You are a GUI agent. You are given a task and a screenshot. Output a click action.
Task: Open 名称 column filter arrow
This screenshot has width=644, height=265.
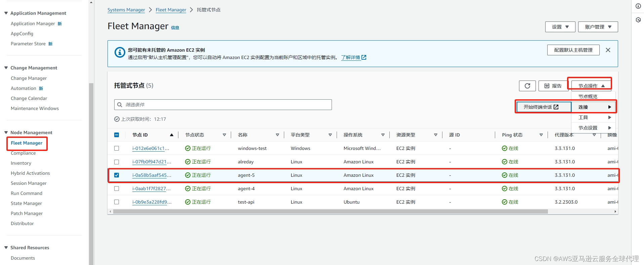277,135
